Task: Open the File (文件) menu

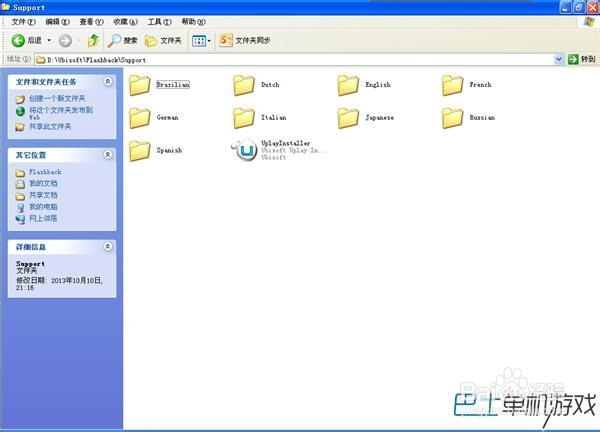Action: point(23,22)
